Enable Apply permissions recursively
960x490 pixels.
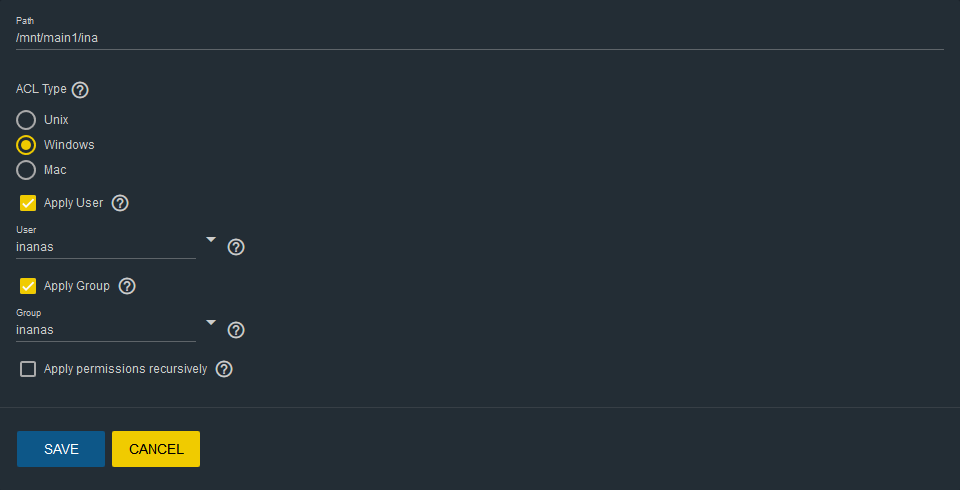point(28,369)
